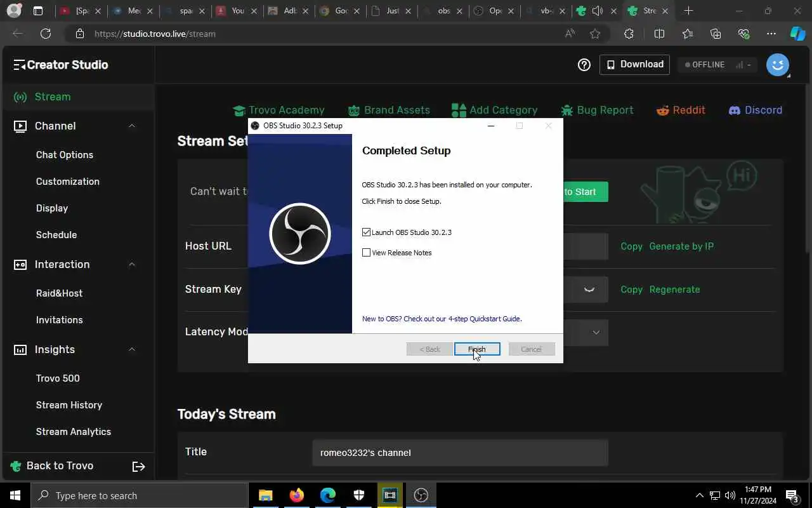812x508 pixels.
Task: Reload the page in browser
Action: click(x=46, y=34)
